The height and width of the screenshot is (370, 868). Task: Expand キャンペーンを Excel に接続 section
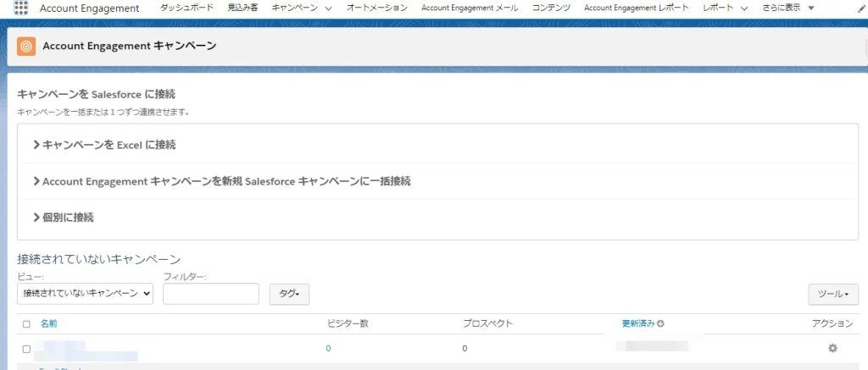click(104, 145)
